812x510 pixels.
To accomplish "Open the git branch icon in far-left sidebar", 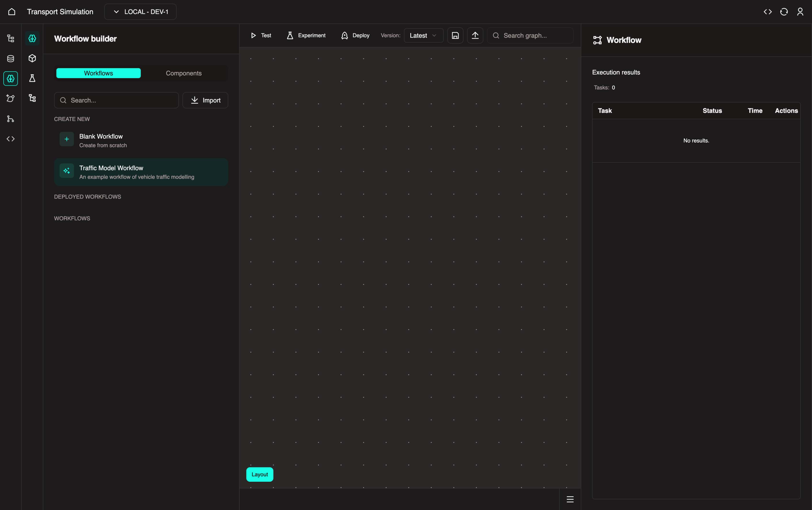I will click(11, 119).
